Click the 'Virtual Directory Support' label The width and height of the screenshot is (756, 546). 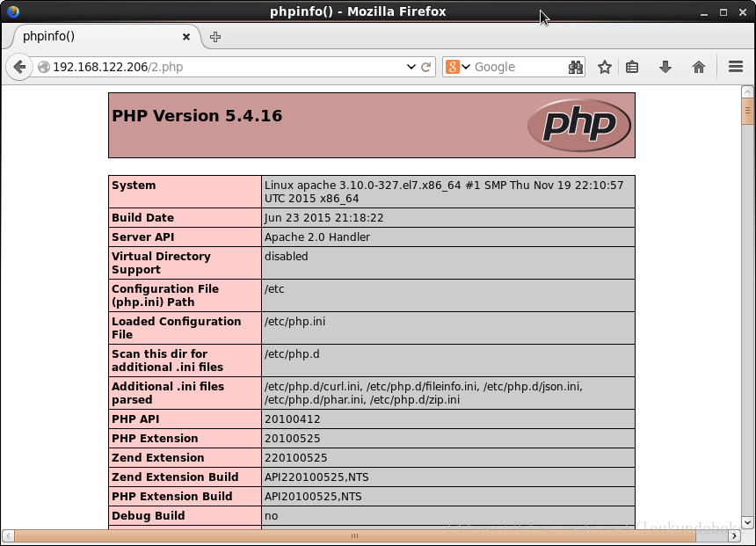coord(161,263)
